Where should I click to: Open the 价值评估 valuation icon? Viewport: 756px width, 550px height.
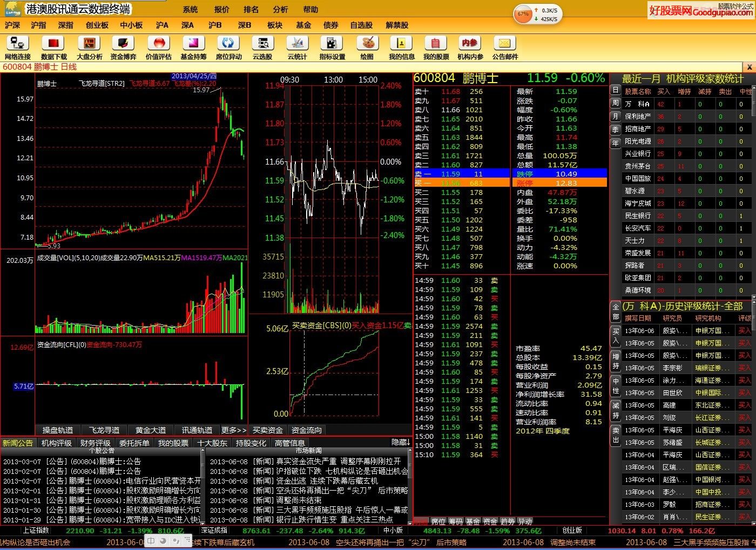click(x=158, y=47)
